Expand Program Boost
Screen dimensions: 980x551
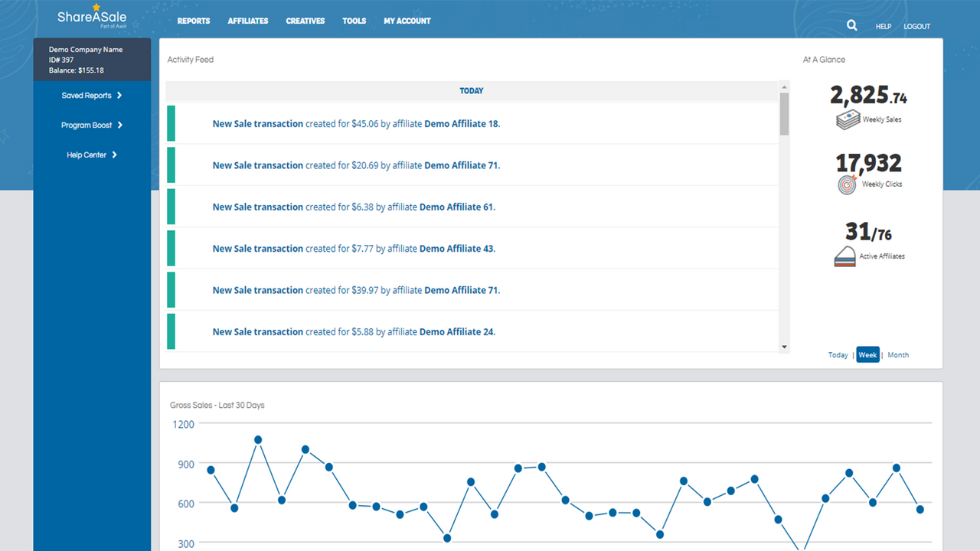click(91, 125)
